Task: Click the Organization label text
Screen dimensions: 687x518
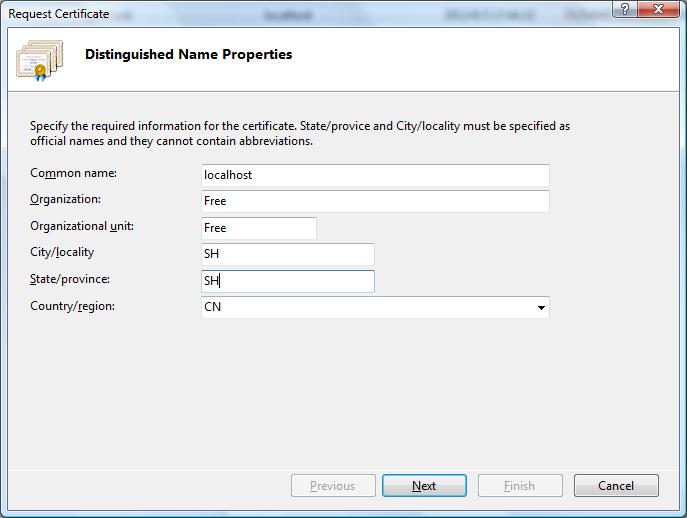Action: pos(66,199)
